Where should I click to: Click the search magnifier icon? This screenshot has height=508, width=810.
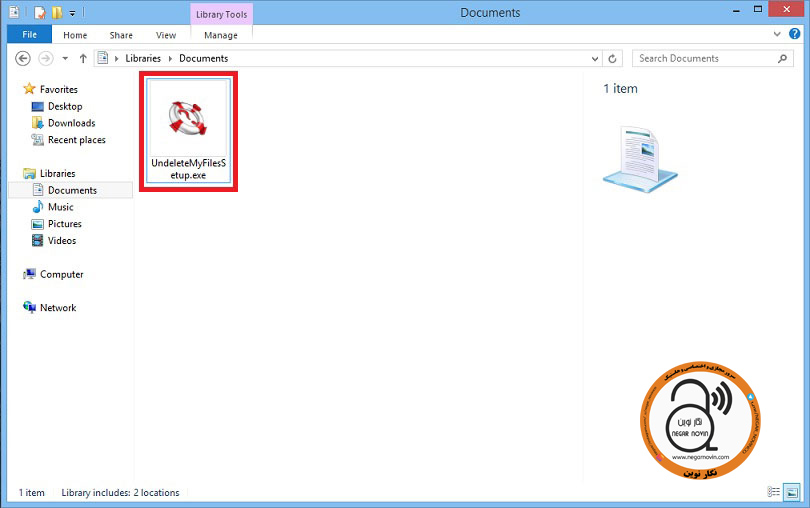pyautogui.click(x=783, y=58)
